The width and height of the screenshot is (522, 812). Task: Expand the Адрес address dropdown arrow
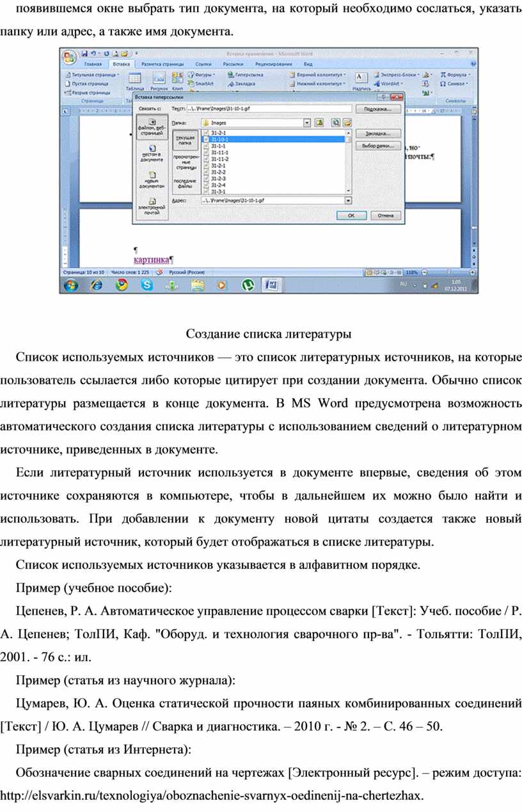tap(349, 199)
